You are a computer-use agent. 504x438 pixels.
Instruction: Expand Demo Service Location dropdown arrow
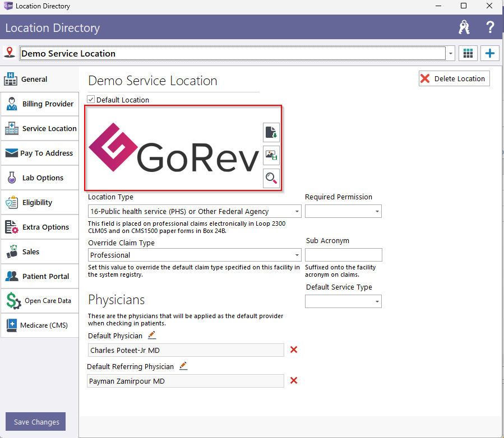pyautogui.click(x=450, y=54)
